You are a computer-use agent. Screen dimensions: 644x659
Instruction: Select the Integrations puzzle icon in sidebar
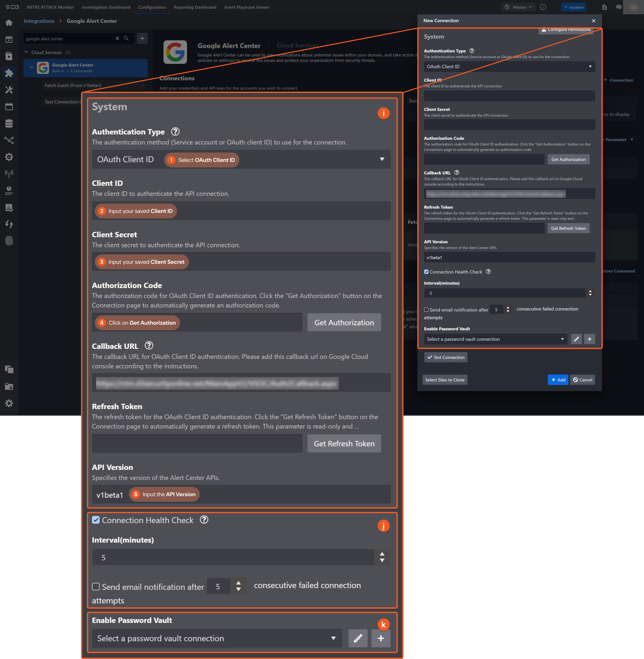(9, 73)
